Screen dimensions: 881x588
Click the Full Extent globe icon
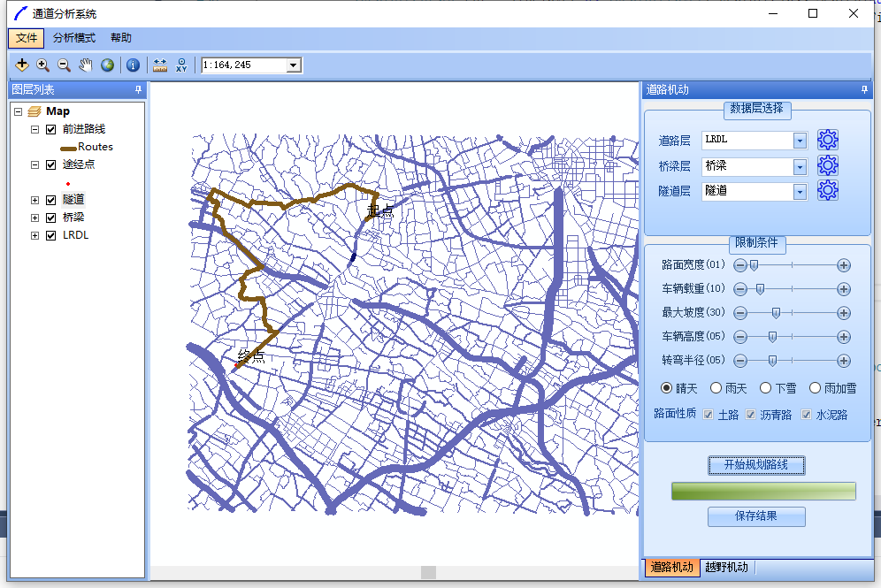[x=107, y=65]
